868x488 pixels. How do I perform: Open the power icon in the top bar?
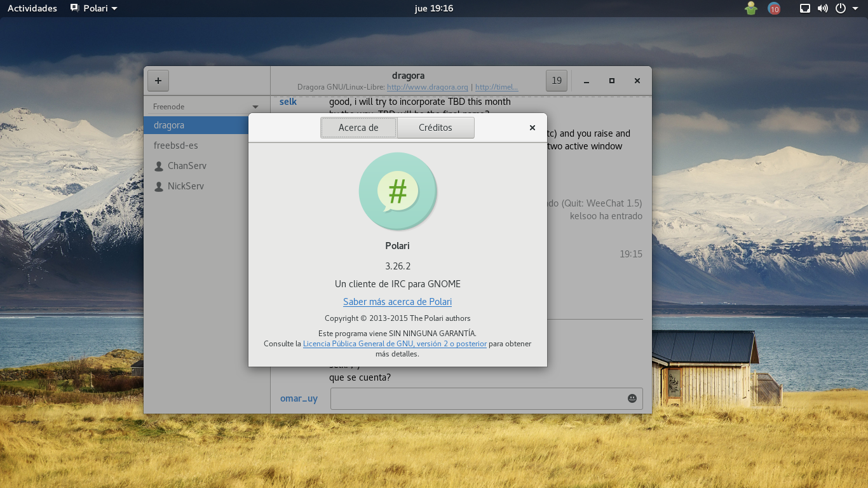click(x=841, y=8)
